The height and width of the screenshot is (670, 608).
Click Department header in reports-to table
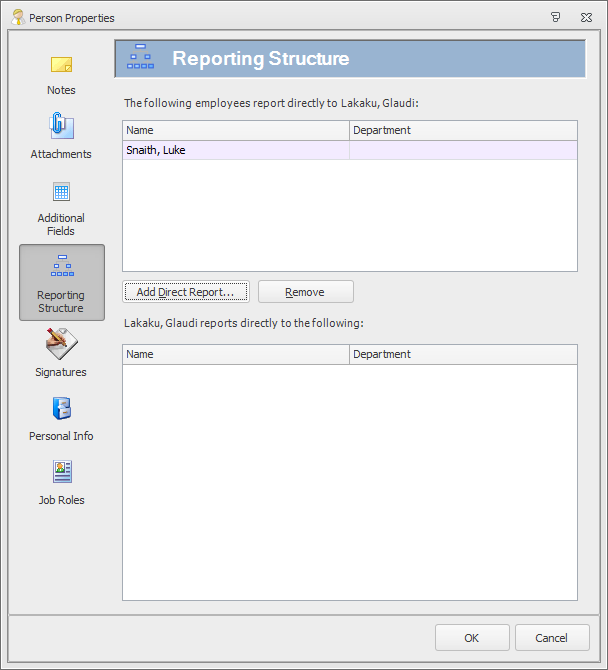(x=463, y=354)
